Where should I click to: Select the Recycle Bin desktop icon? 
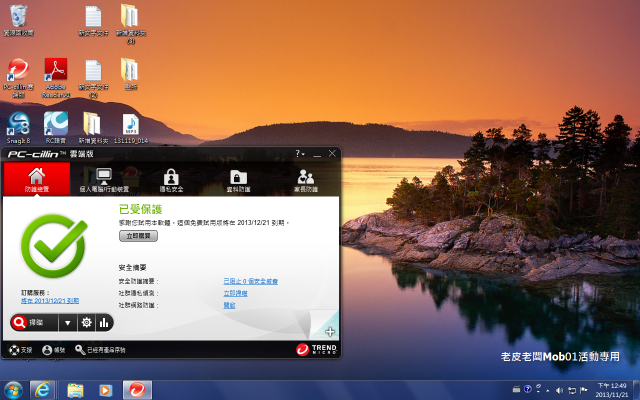coord(18,20)
